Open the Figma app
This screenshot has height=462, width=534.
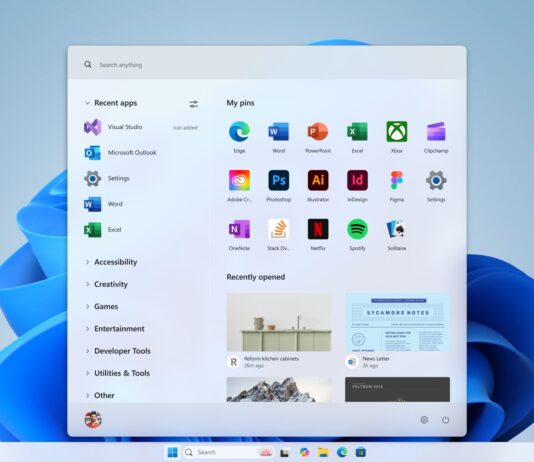pyautogui.click(x=397, y=181)
